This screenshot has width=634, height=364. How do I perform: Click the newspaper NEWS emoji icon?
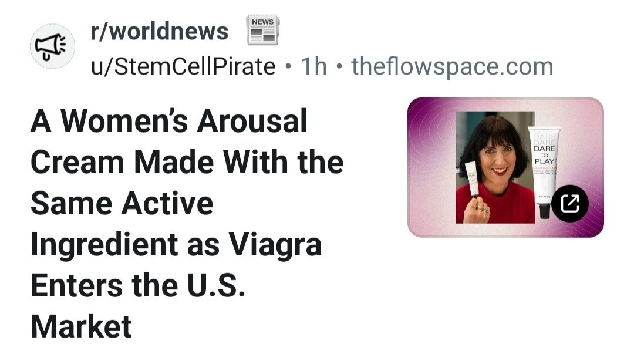262,31
